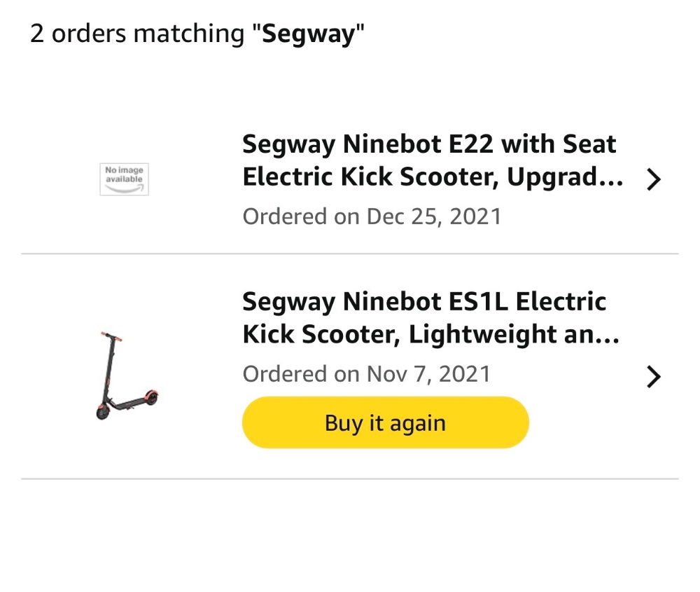Open the Segway Ninebot ES1L Electric title
700x592 pixels.
point(424,302)
